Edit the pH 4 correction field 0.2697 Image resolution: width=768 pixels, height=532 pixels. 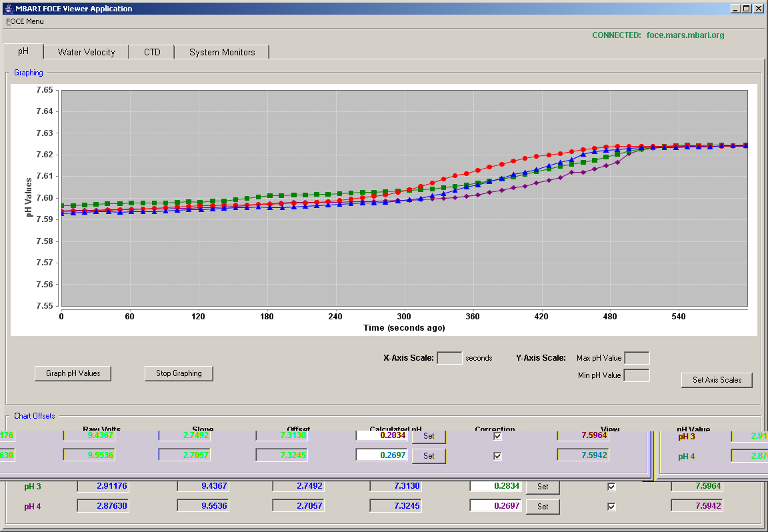pos(496,505)
